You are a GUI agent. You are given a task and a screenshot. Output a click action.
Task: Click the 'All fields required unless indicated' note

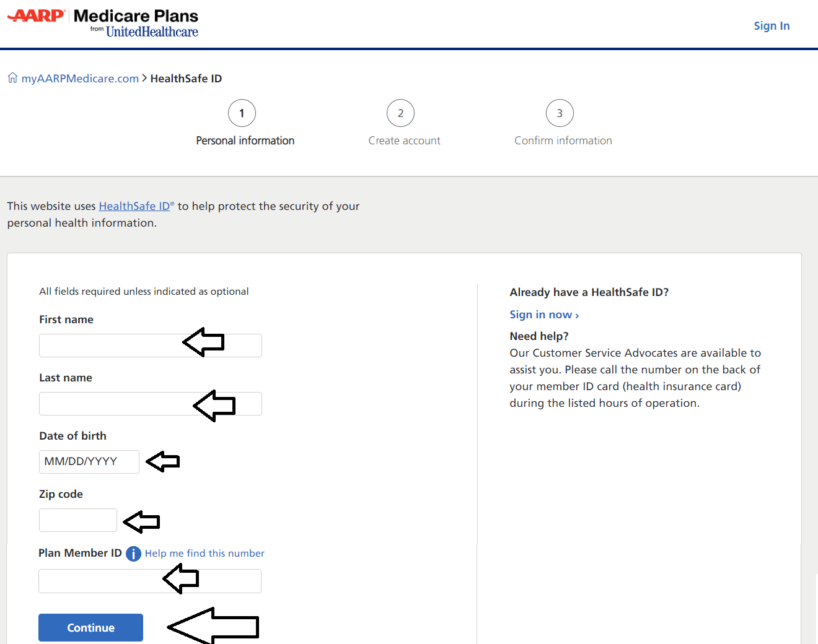coord(144,292)
